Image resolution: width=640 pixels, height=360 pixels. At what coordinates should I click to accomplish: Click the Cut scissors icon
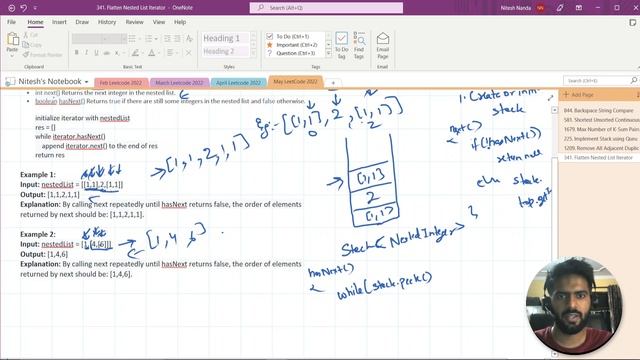tap(26, 36)
